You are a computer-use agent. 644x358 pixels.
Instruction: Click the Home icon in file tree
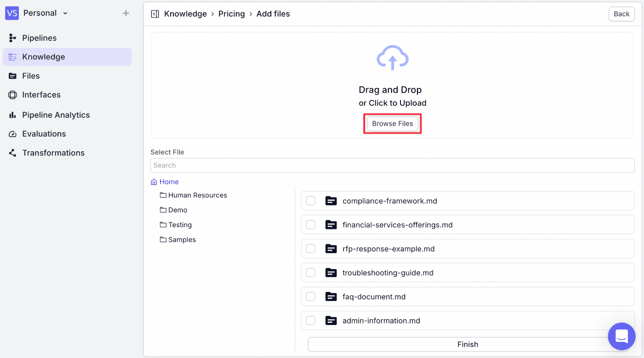coord(154,182)
